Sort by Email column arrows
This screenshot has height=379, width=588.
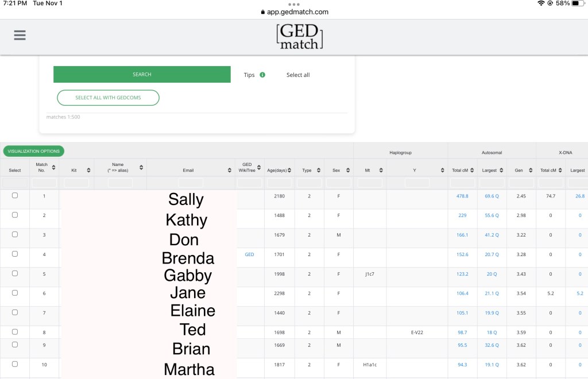point(230,171)
